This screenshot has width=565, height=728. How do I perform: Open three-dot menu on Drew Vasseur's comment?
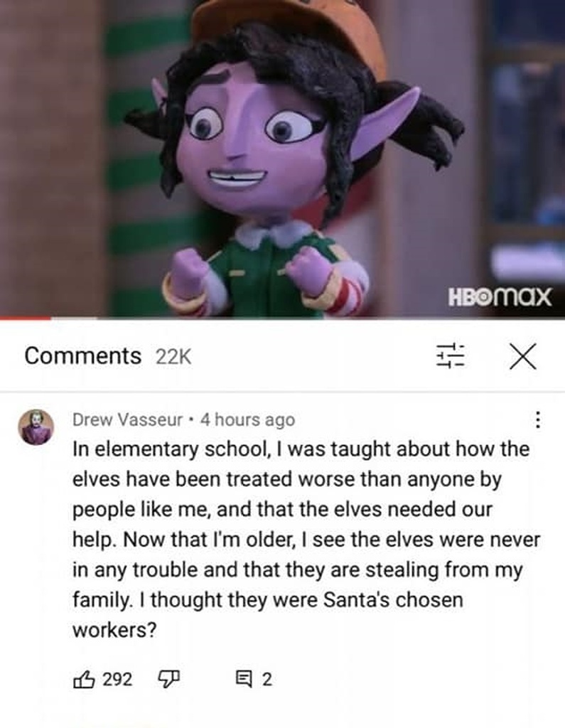[537, 419]
